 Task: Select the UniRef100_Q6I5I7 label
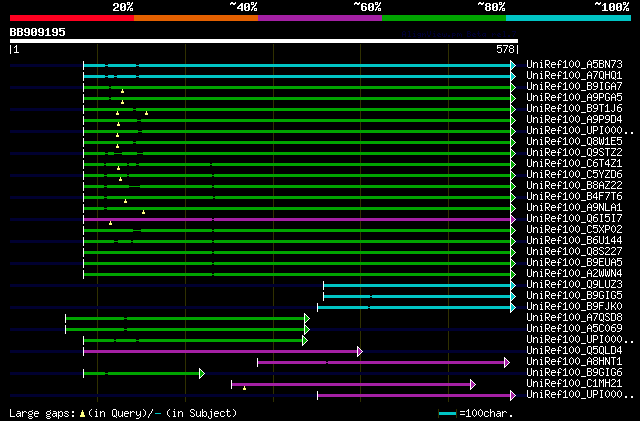[574, 219]
